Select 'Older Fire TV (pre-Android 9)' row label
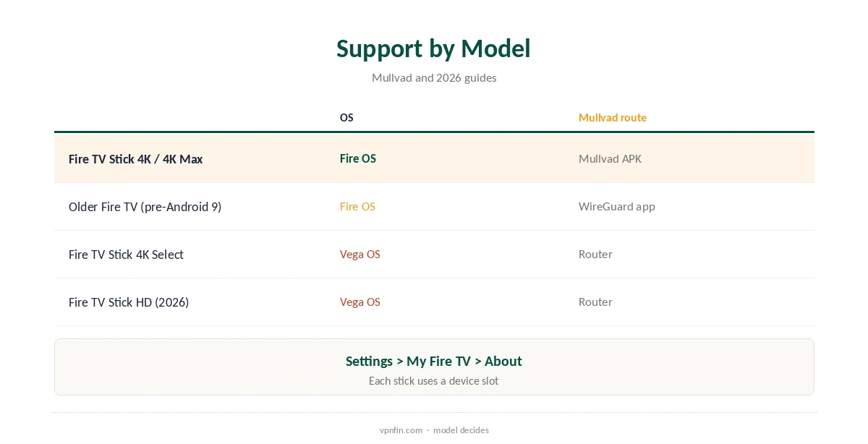868x444 pixels. pos(145,207)
